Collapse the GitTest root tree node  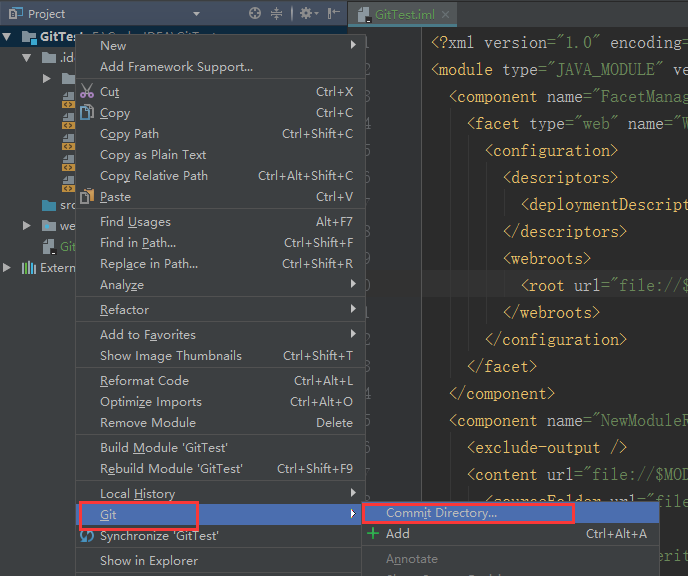click(8, 37)
